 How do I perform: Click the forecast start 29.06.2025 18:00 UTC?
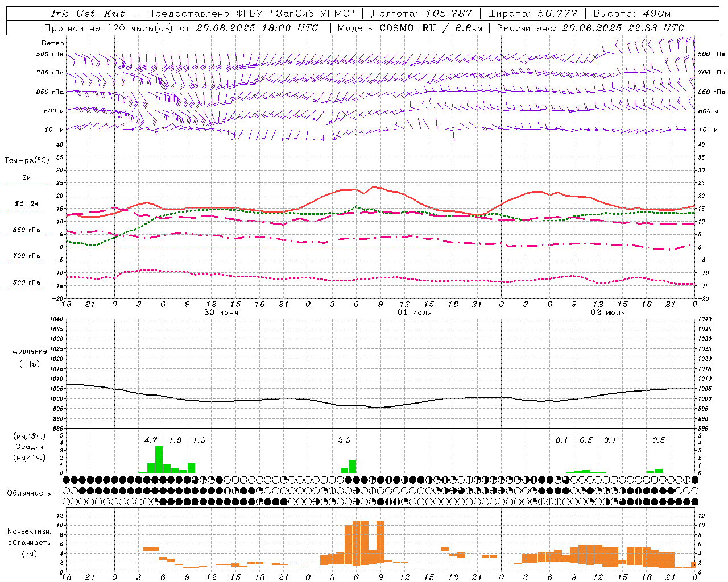click(x=257, y=28)
